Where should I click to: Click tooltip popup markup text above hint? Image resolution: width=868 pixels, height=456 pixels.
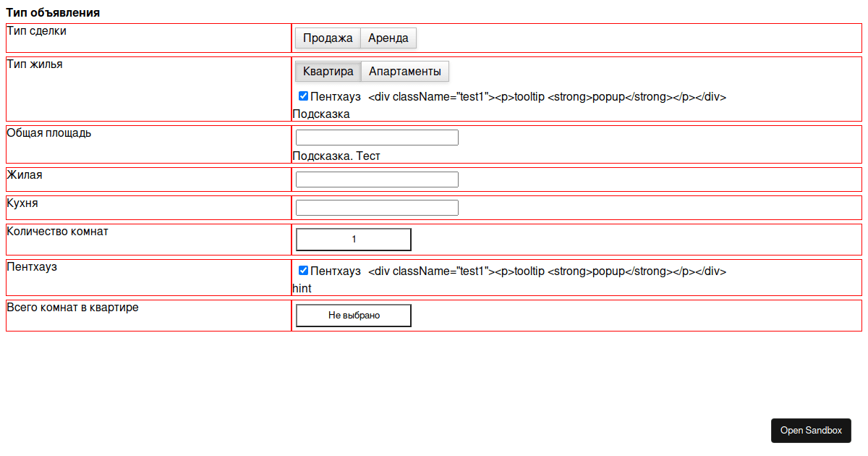(547, 271)
